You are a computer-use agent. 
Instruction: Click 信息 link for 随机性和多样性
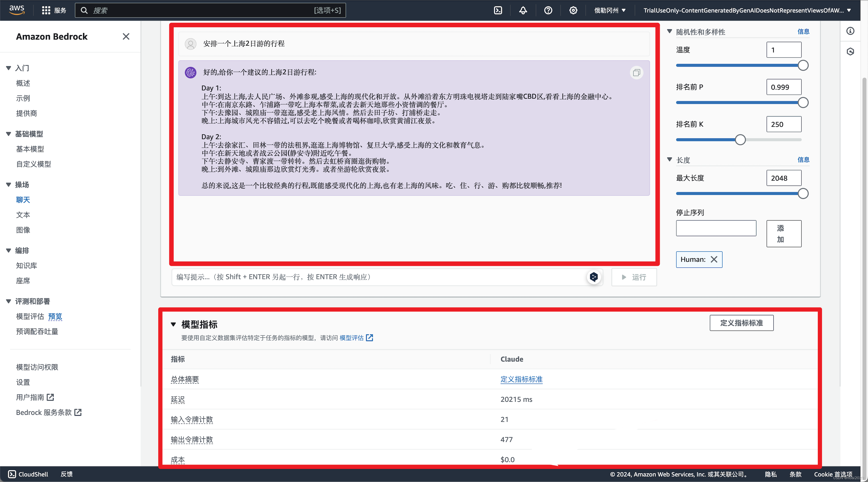point(803,31)
